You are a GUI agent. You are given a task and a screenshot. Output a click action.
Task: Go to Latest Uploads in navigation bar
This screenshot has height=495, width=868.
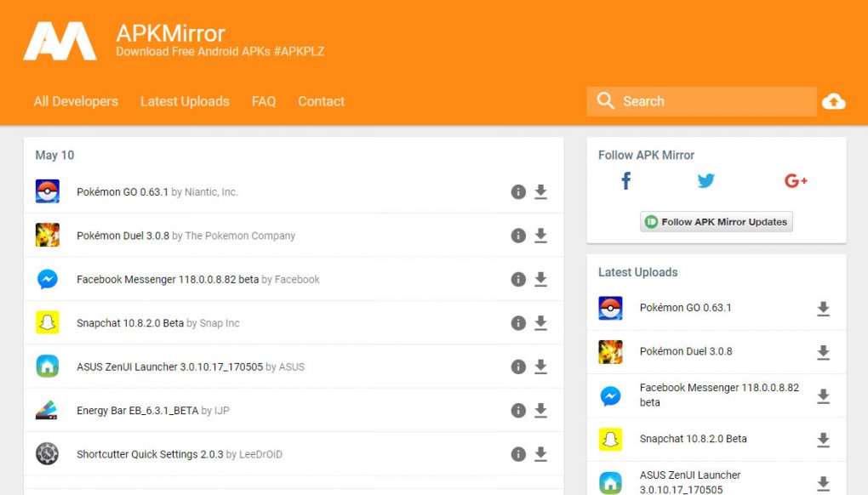tap(185, 101)
